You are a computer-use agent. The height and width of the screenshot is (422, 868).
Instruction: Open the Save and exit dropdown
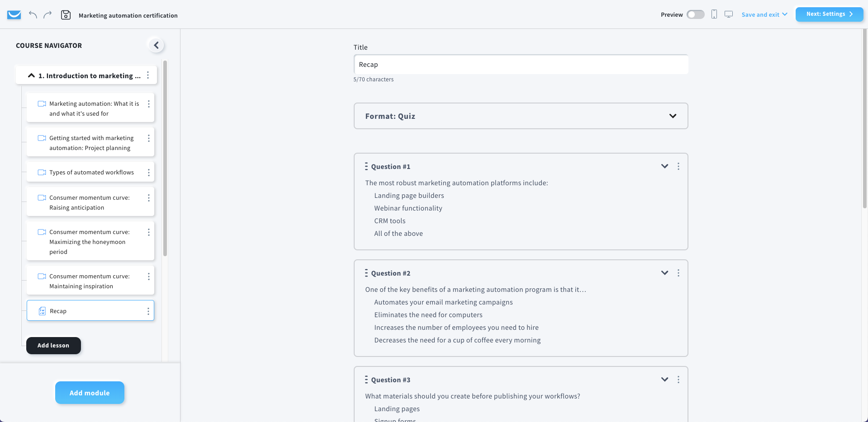tap(764, 14)
